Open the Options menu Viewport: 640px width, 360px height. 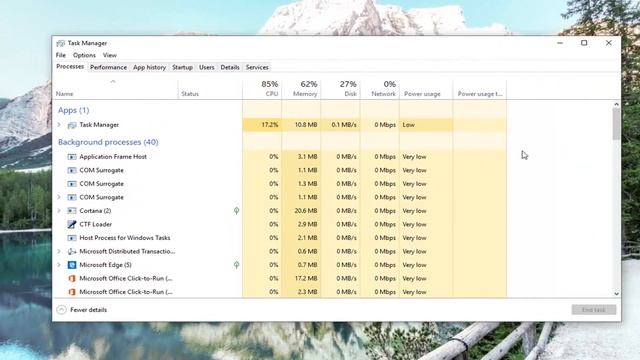(84, 55)
